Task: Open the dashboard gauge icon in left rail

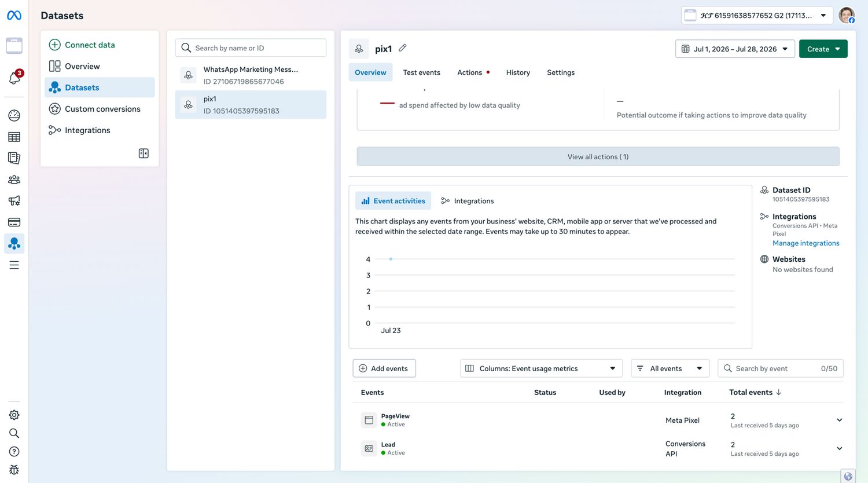Action: pyautogui.click(x=14, y=115)
